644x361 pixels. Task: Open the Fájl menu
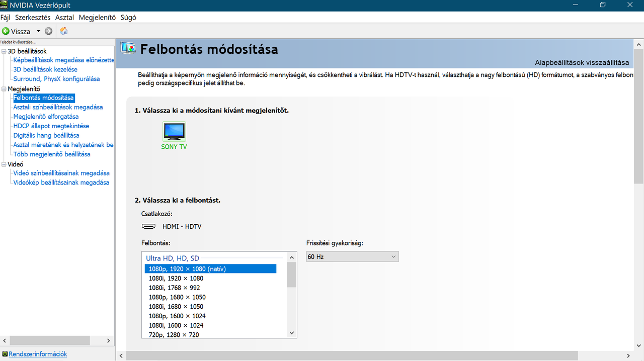[6, 17]
